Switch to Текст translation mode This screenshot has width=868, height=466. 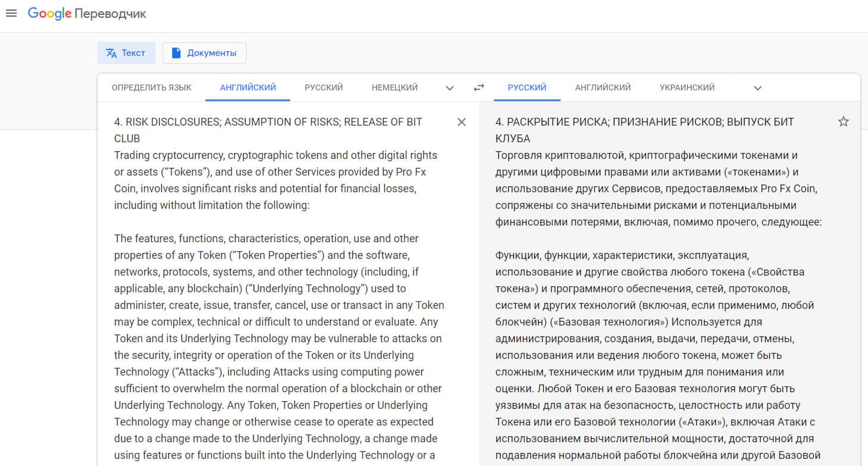[126, 53]
